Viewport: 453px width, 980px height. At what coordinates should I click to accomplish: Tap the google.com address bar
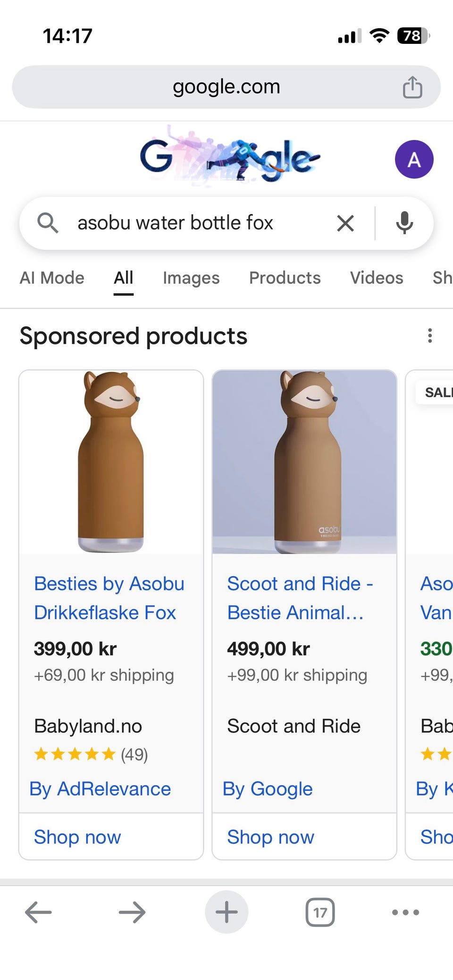226,87
